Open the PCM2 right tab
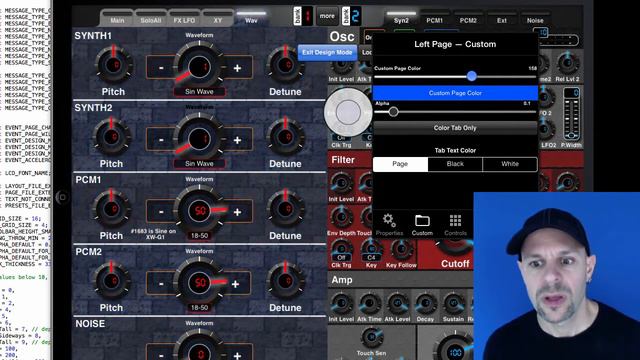 468,19
